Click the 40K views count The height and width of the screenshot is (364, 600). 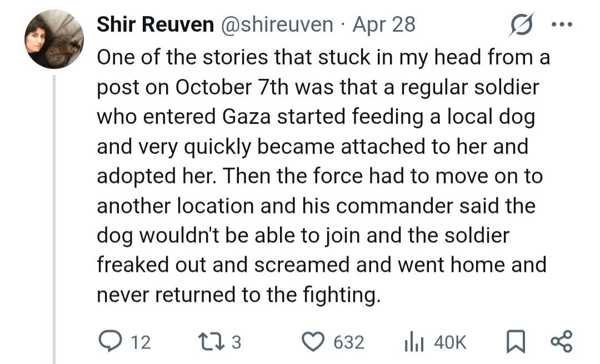tap(449, 342)
